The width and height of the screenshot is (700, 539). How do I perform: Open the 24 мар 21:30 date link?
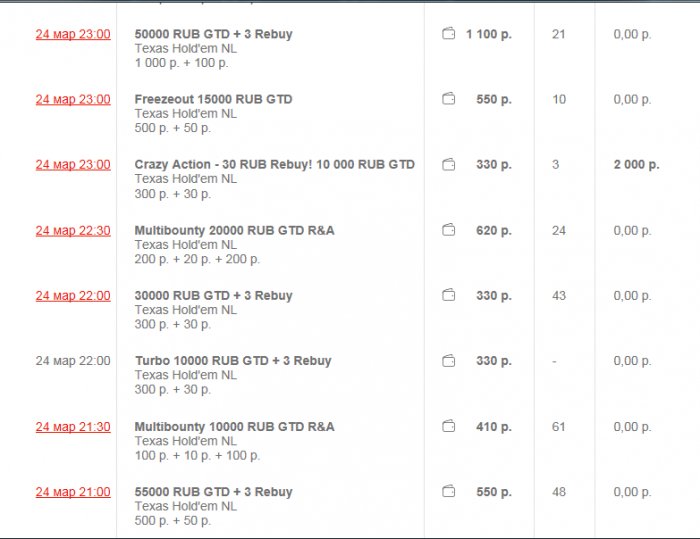tap(73, 426)
